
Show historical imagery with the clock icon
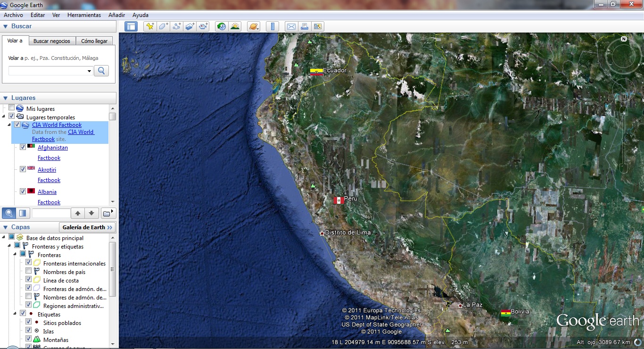[222, 26]
